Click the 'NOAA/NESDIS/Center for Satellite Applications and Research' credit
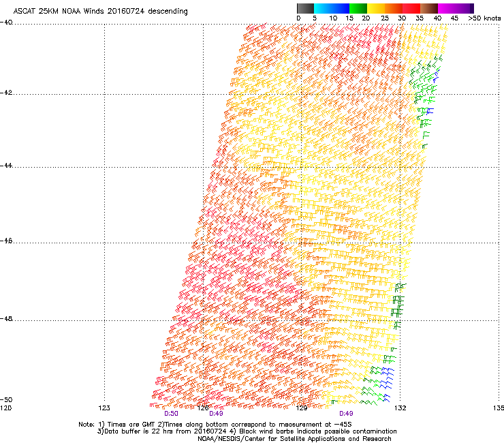Screen dimensions: 504x443 coord(294,439)
